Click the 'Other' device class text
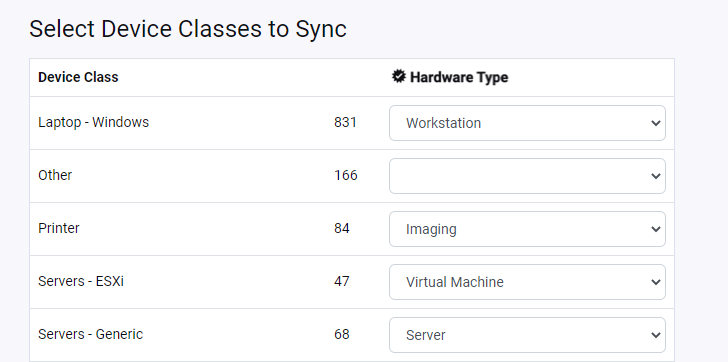 point(55,175)
